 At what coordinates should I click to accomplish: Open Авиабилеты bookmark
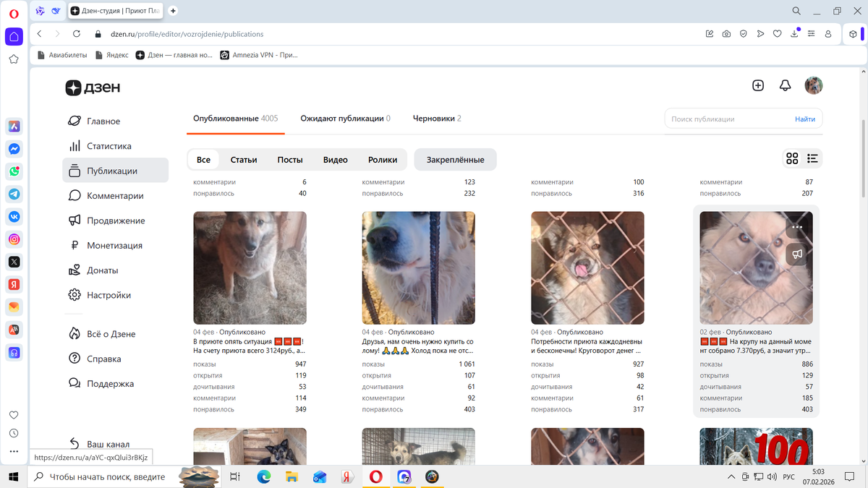click(x=61, y=55)
